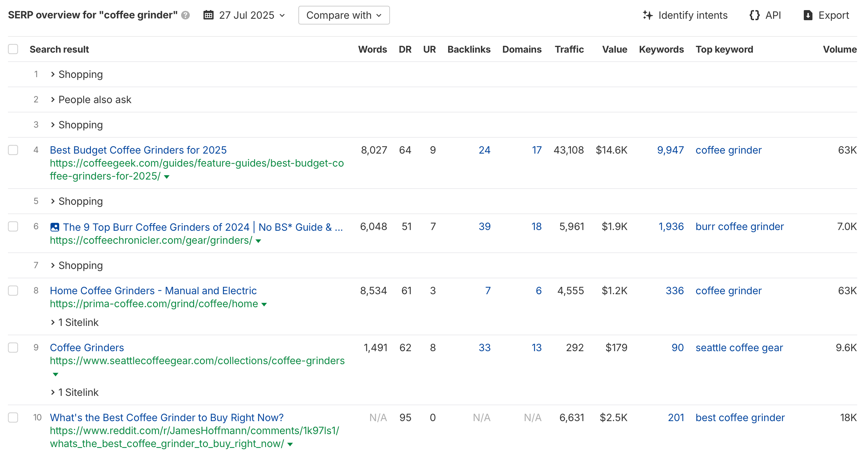Click the Words column header

(372, 49)
